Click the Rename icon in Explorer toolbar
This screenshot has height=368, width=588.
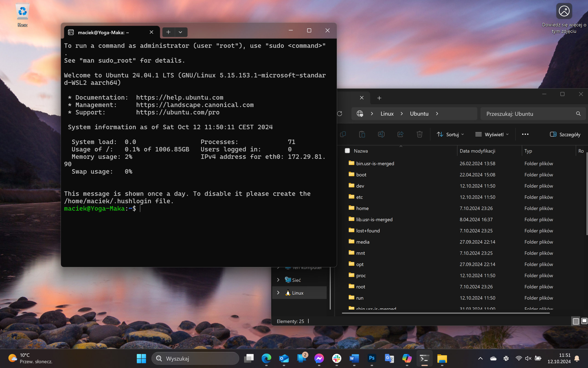click(381, 134)
